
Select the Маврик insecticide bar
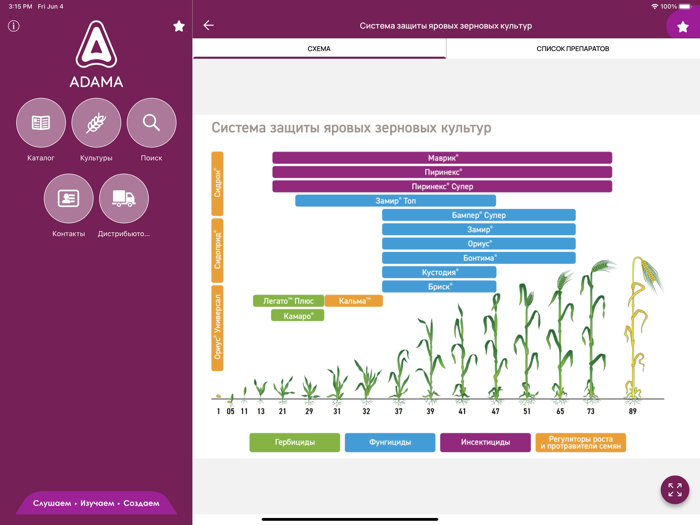pos(442,158)
